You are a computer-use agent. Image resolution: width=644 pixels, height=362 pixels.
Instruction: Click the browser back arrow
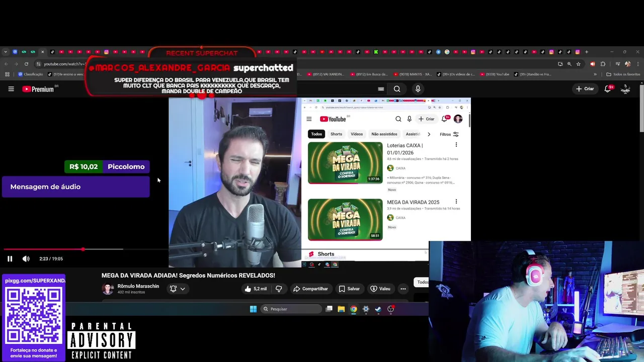(x=7, y=64)
